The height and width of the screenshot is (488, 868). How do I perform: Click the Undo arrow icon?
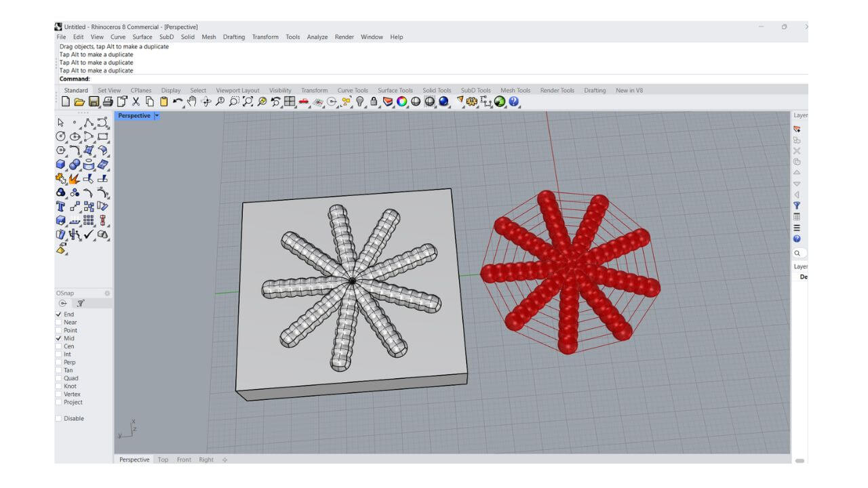(178, 102)
